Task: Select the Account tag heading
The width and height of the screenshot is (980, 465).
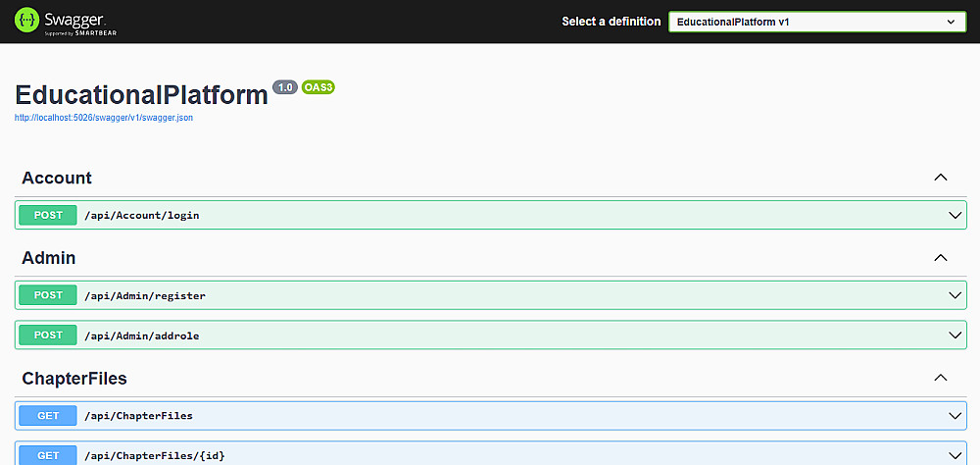Action: click(57, 178)
